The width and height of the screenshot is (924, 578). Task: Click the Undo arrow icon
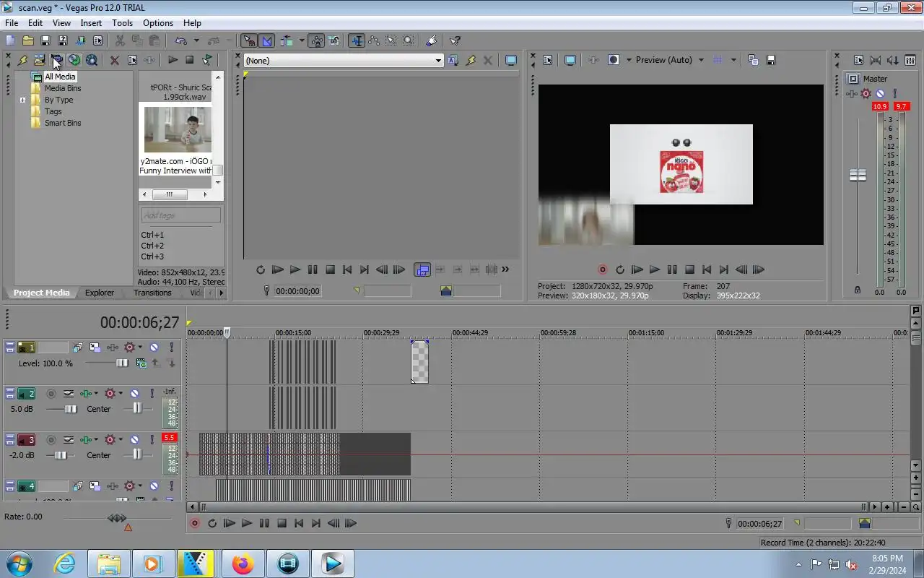(x=180, y=40)
